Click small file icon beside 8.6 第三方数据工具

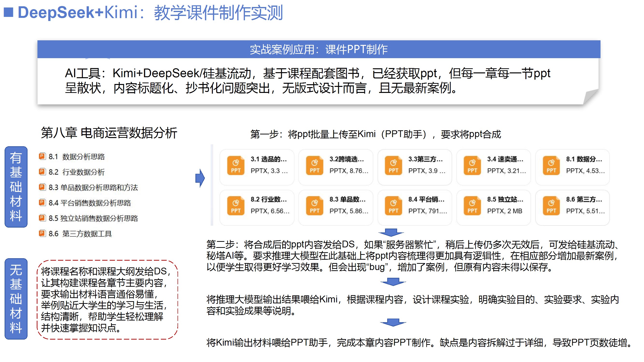(x=42, y=234)
